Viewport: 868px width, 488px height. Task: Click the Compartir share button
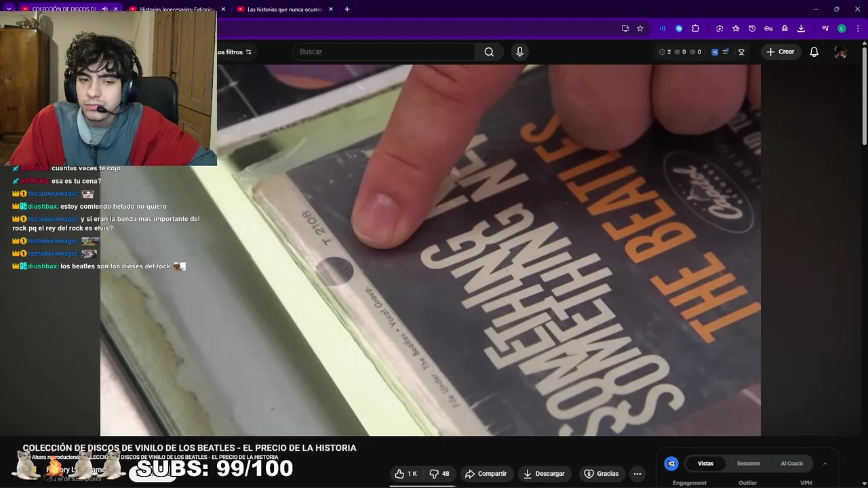point(486,474)
